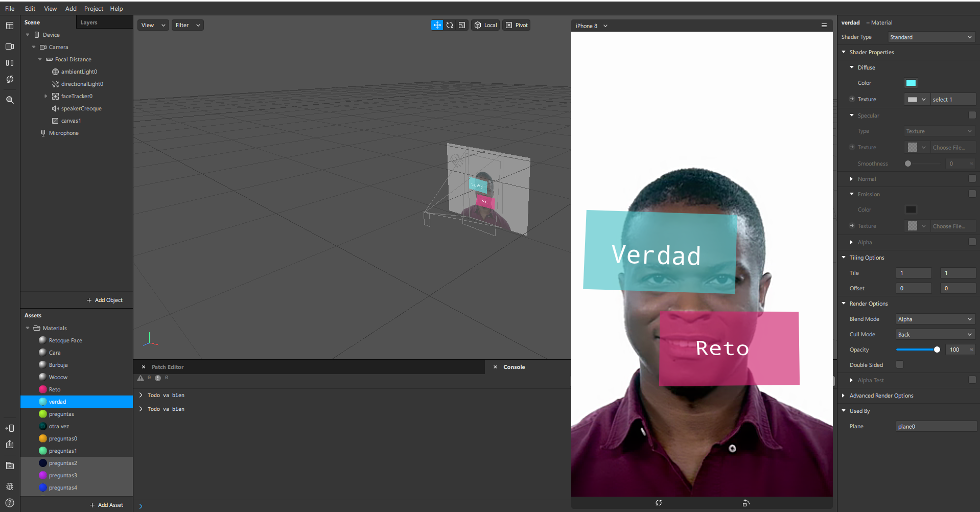Click the Add Object button

point(105,300)
